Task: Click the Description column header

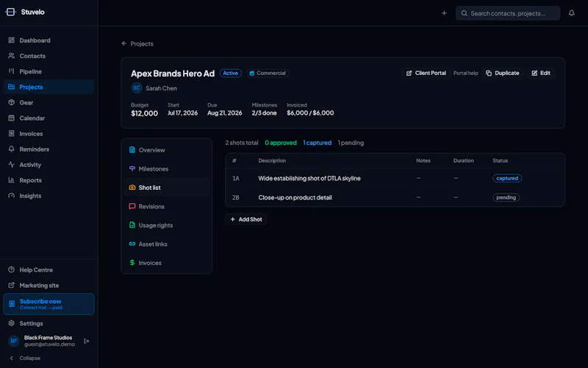Action: pyautogui.click(x=272, y=160)
